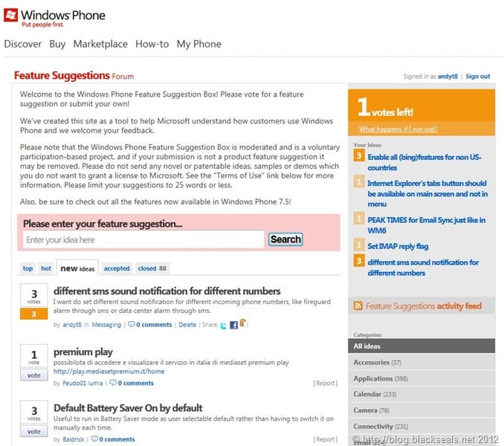The image size is (504, 446).
Task: Open 0 comments on premium play idea
Action: pyautogui.click(x=135, y=383)
